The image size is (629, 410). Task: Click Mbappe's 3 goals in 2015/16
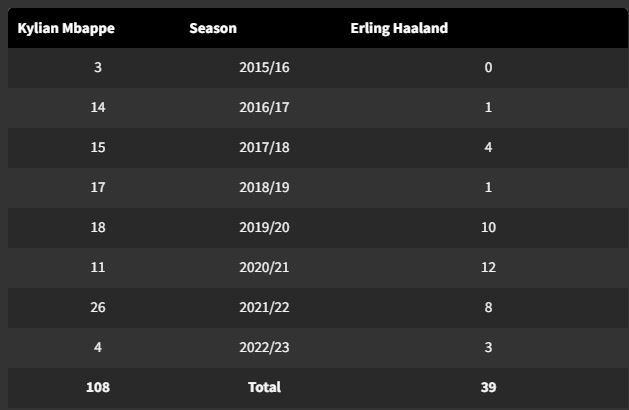click(x=98, y=67)
